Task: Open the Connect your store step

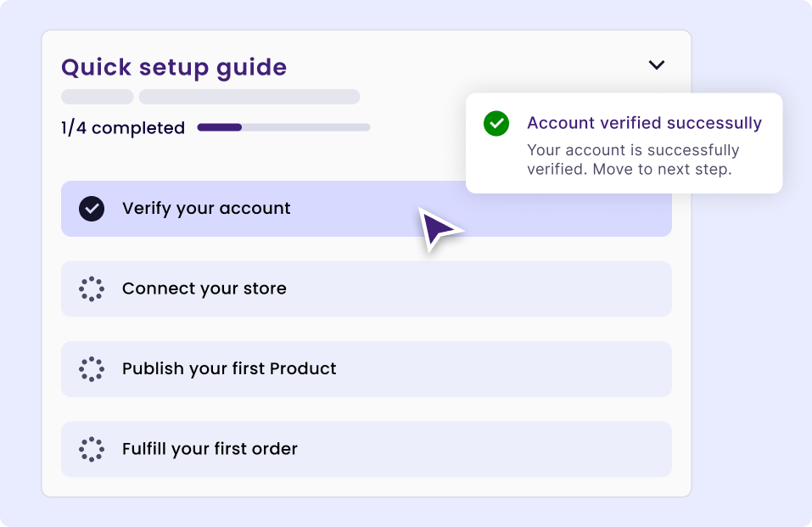Action: (x=365, y=289)
